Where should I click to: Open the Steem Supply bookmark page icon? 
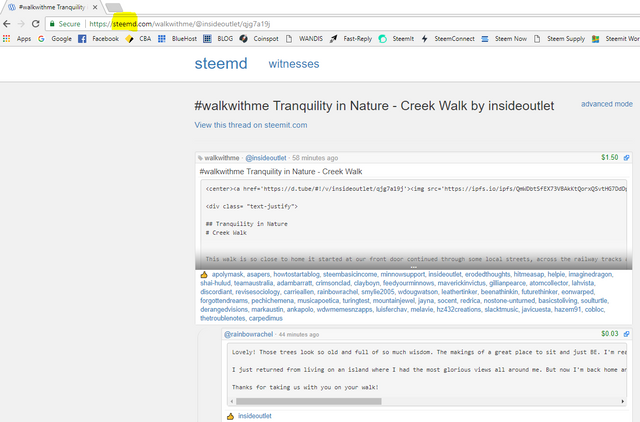(537, 39)
